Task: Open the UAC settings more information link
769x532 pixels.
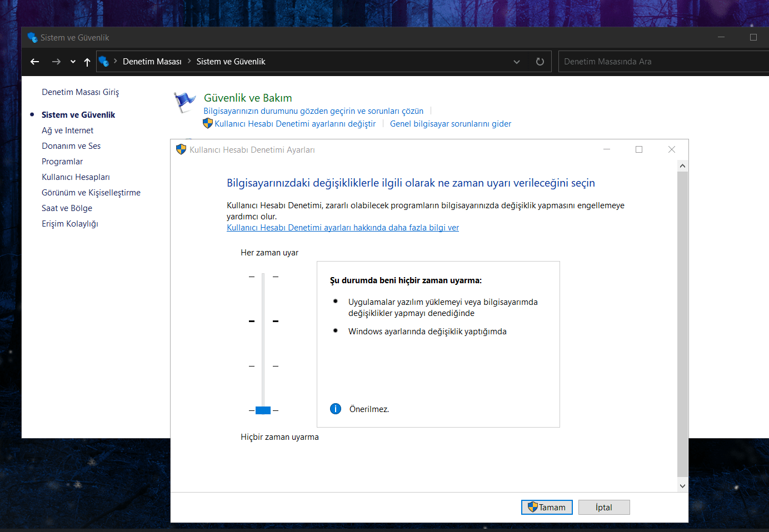Action: tap(343, 228)
